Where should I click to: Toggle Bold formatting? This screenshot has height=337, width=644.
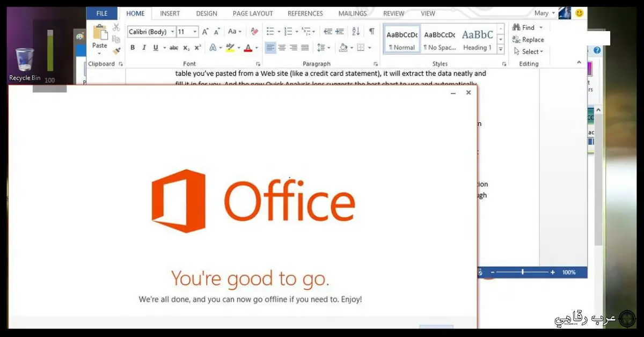[133, 48]
